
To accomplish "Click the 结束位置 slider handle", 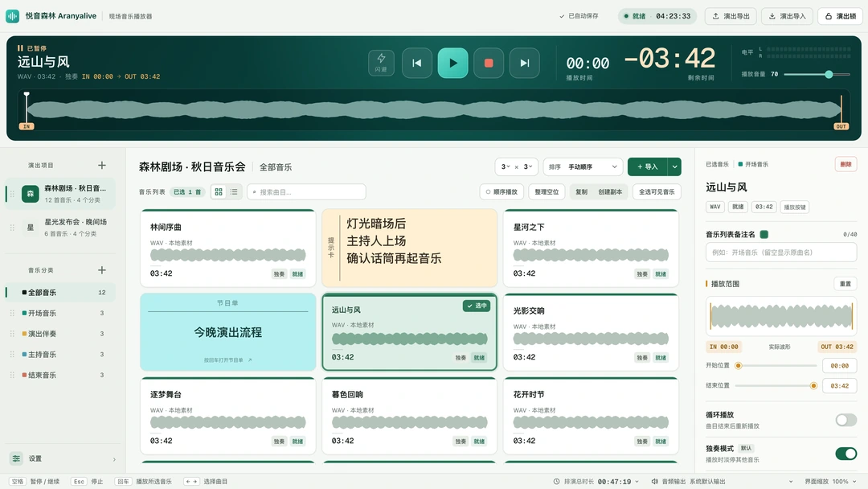I will [813, 385].
